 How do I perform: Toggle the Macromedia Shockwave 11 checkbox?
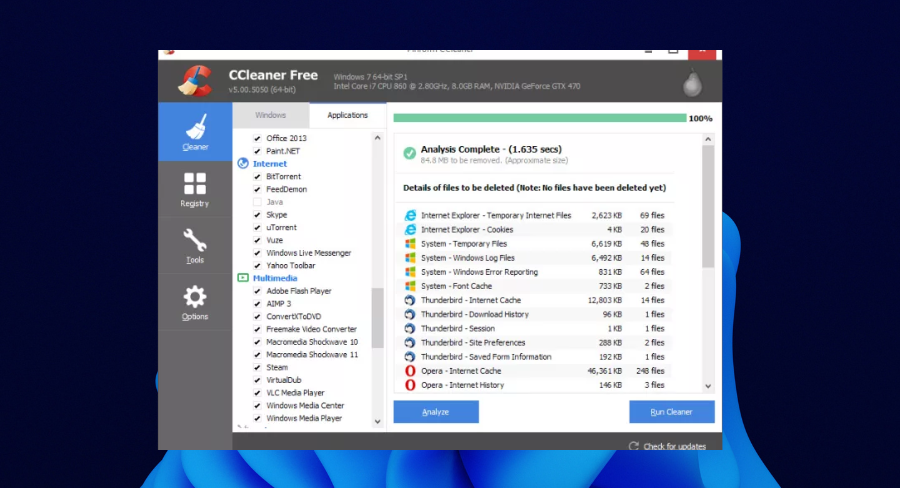click(257, 355)
